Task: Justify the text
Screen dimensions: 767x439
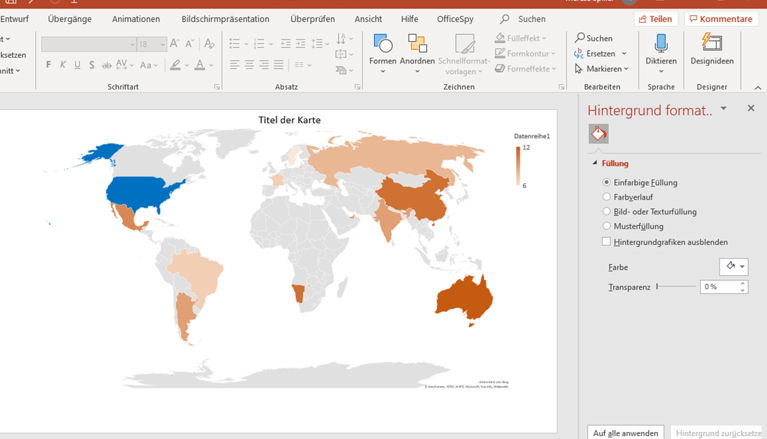Action: [279, 65]
